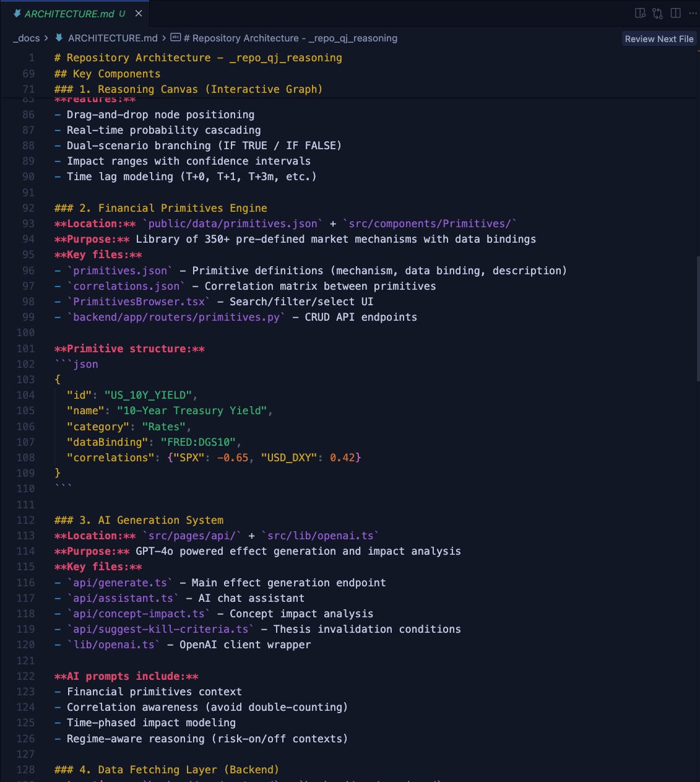Close the ARCHITECTURE.md tab
700x782 pixels.
click(139, 14)
